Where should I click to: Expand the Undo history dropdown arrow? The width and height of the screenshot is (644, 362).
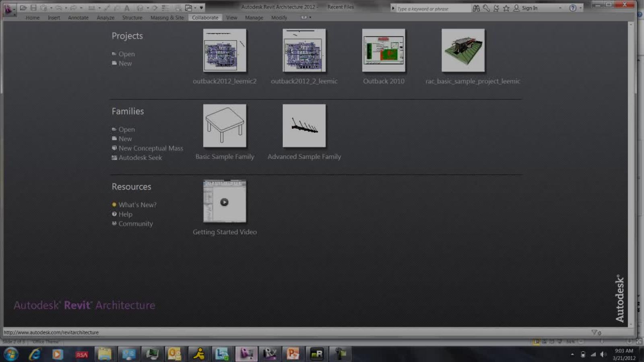click(x=66, y=8)
